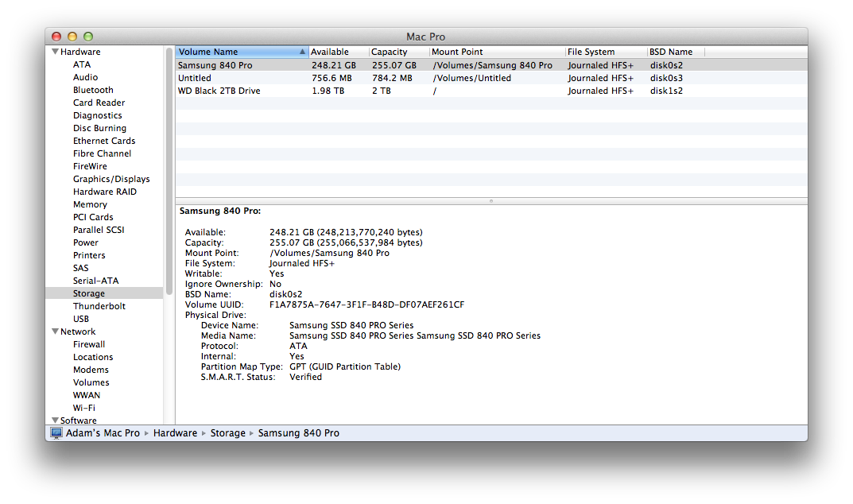Click the 784.2 MB capacity cell
This screenshot has height=504, width=853.
[392, 78]
